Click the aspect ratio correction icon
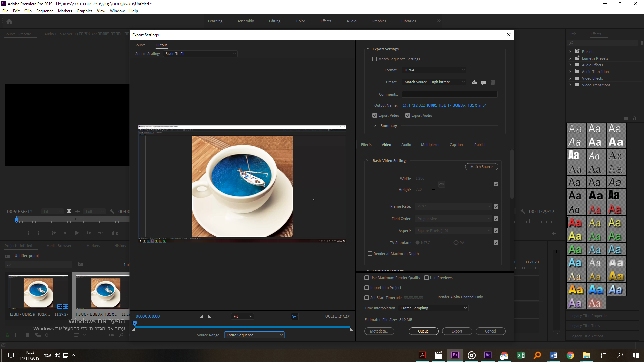 [294, 316]
